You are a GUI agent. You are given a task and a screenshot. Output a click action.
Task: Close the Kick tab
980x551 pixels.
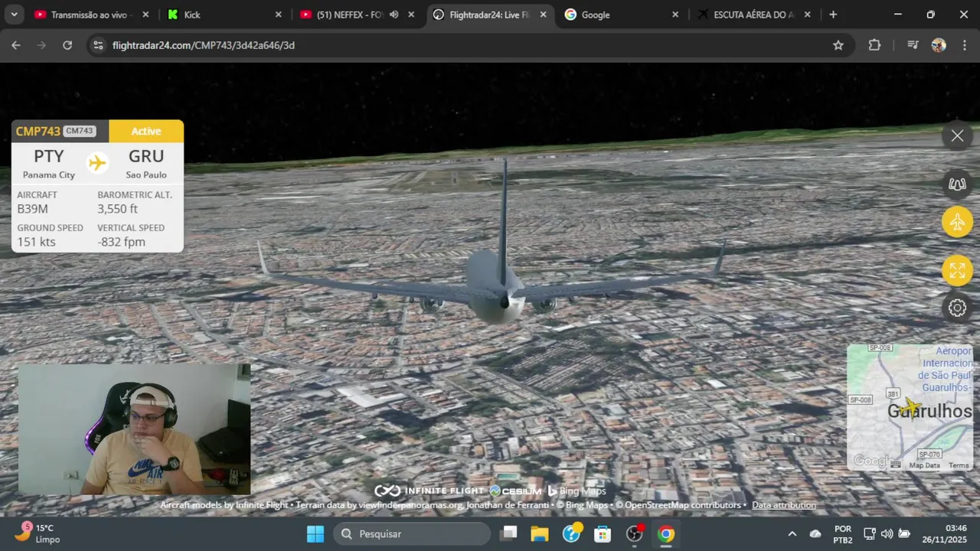(278, 15)
